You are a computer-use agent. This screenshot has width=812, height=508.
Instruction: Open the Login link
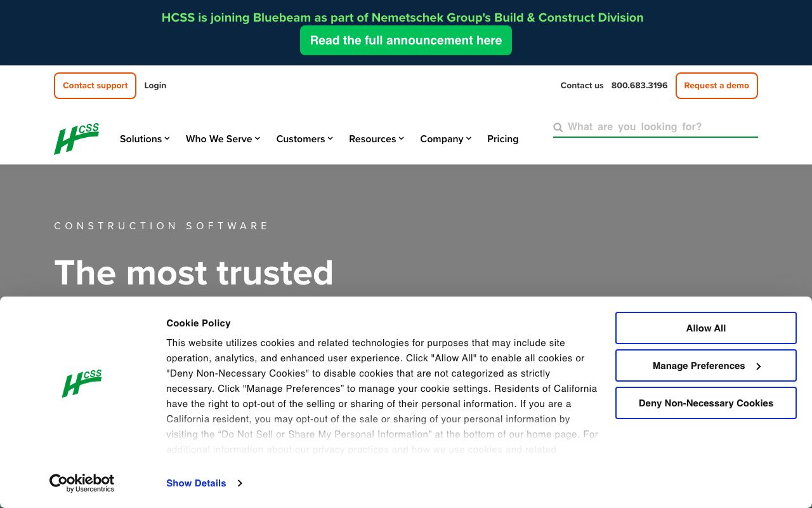(x=155, y=86)
